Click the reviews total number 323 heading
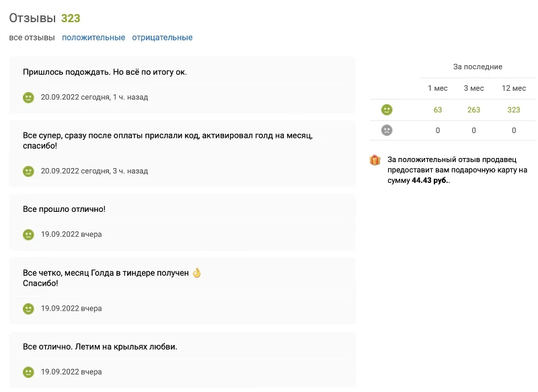The image size is (538, 392). coord(71,18)
